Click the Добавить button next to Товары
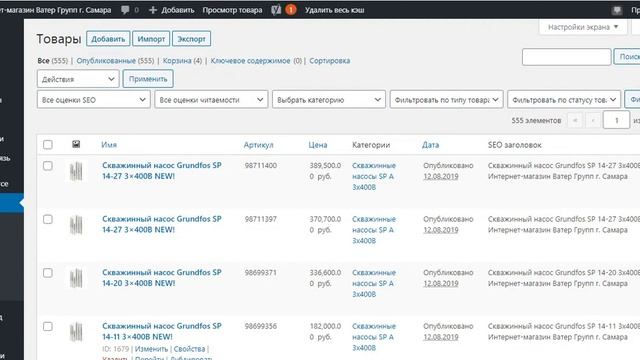This screenshot has height=360, width=640. [x=108, y=39]
